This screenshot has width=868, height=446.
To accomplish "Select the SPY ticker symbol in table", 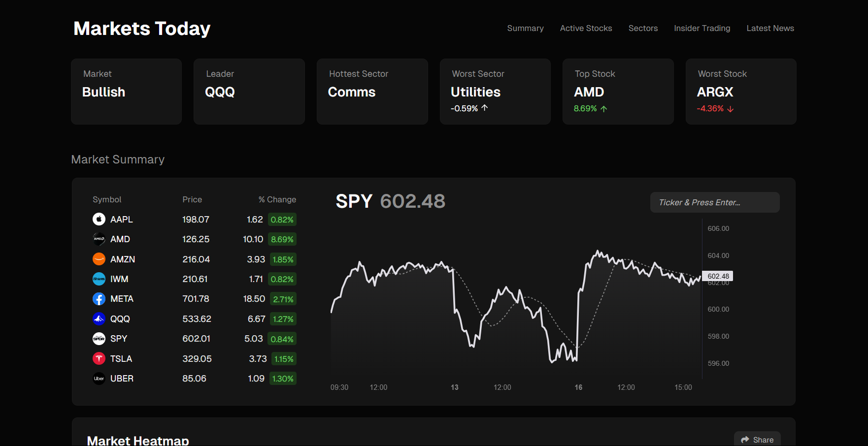I will (x=119, y=339).
